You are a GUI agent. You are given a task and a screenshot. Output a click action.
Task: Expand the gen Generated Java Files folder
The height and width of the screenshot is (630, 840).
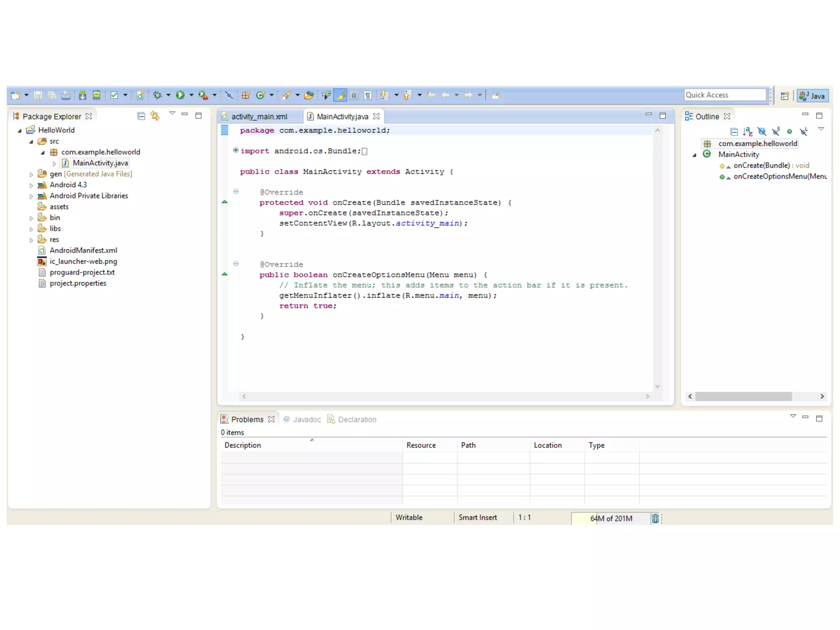point(31,174)
